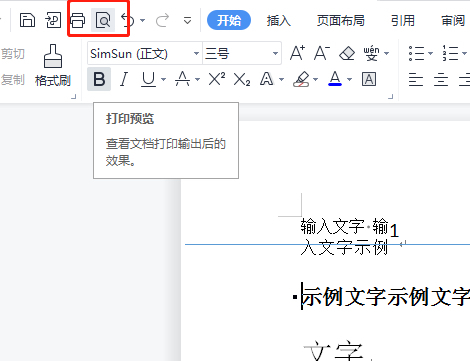The image size is (470, 361).
Task: Expand the bullet list dropdown arrow
Action: pyautogui.click(x=430, y=53)
